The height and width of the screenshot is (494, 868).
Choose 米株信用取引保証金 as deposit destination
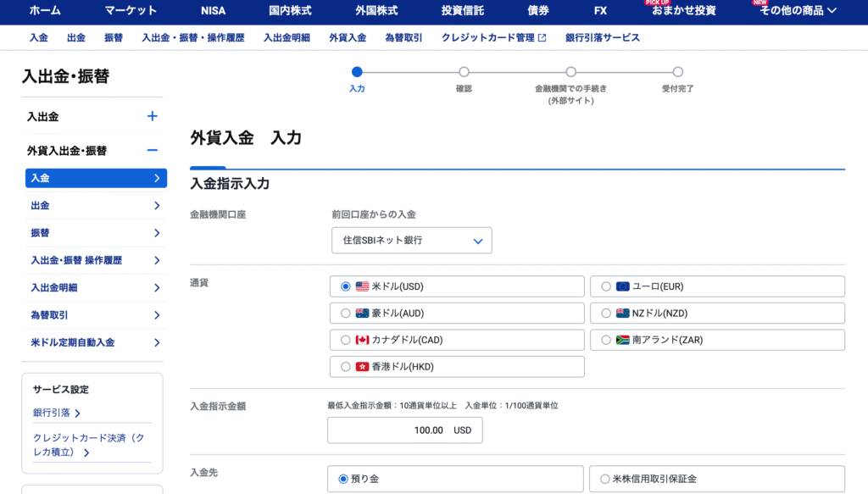tap(605, 479)
